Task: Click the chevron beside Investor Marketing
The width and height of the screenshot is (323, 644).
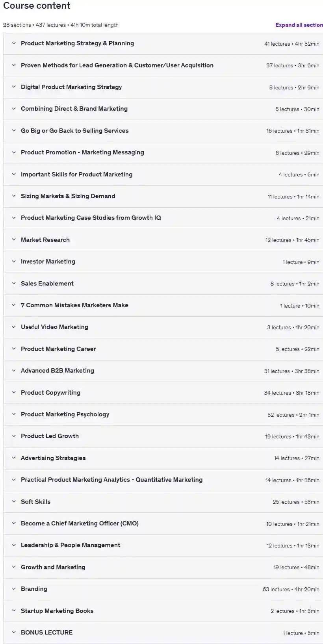Action: tap(14, 262)
